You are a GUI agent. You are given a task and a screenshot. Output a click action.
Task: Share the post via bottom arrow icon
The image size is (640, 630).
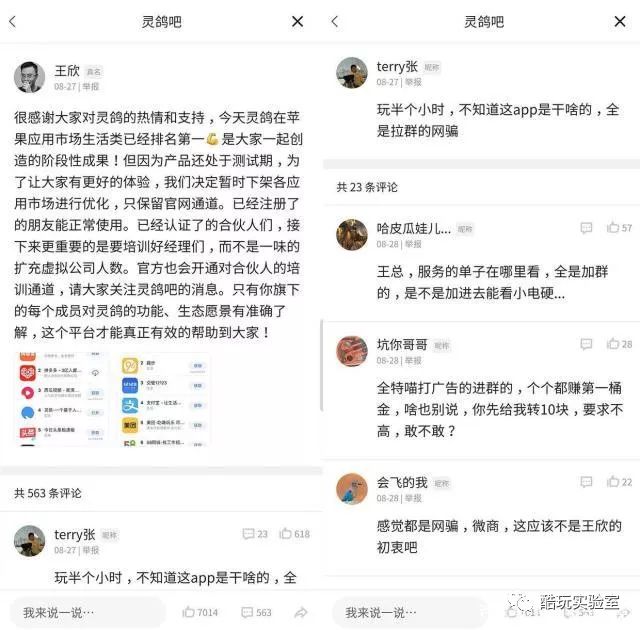pyautogui.click(x=301, y=612)
